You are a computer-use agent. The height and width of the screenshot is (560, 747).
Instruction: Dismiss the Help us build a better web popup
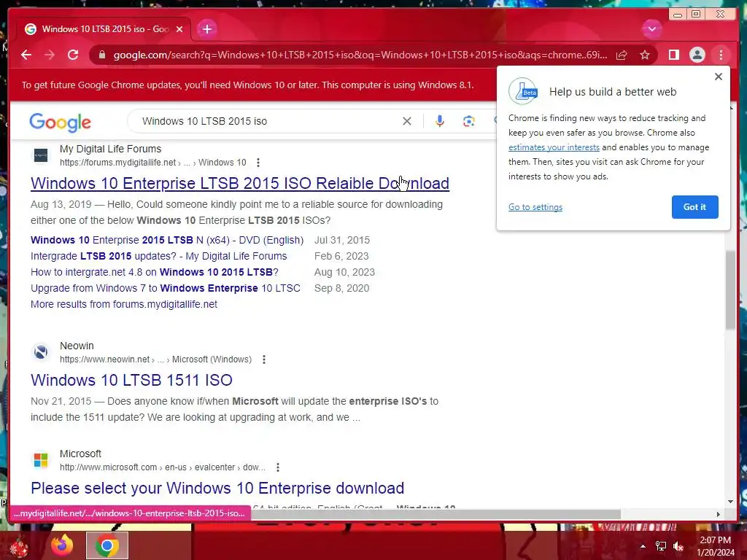[x=719, y=77]
